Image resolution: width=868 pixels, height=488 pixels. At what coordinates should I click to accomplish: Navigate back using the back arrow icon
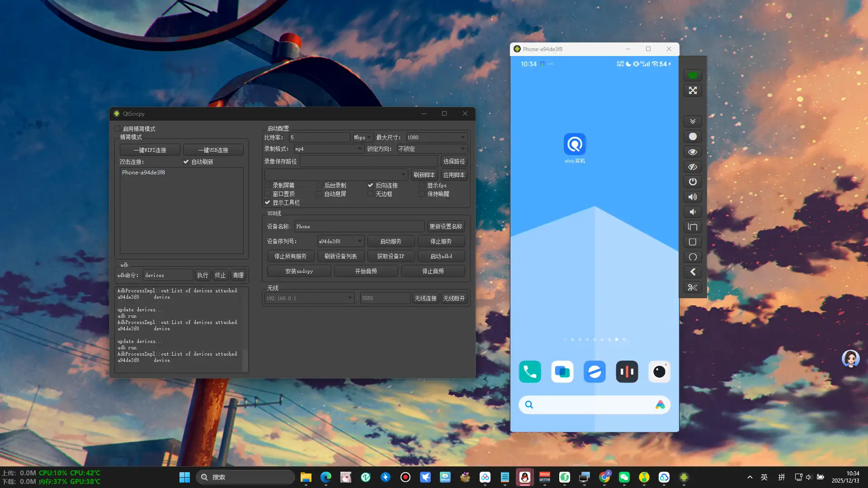(x=693, y=272)
